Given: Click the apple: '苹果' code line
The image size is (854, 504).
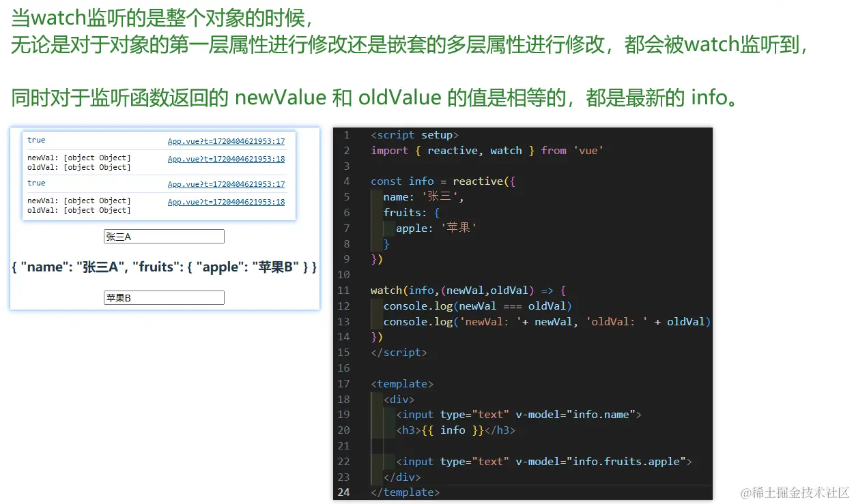Looking at the screenshot, I should pos(436,228).
